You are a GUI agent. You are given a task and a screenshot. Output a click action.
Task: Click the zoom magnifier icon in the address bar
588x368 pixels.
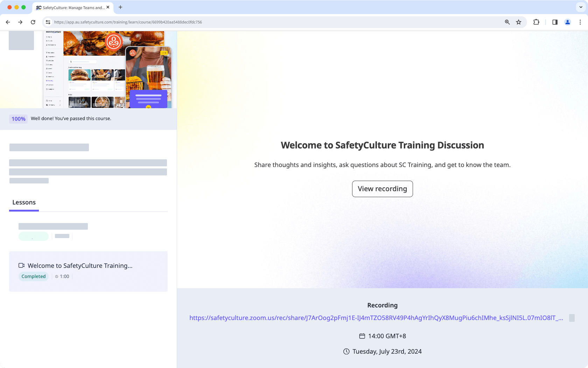coord(507,22)
